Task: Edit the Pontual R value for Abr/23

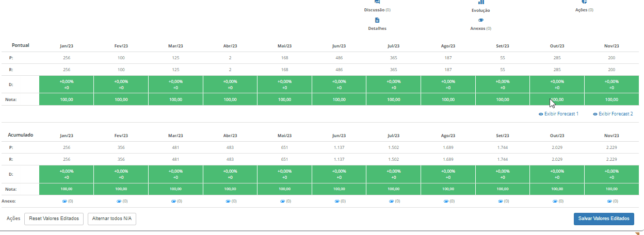Action: [230, 70]
